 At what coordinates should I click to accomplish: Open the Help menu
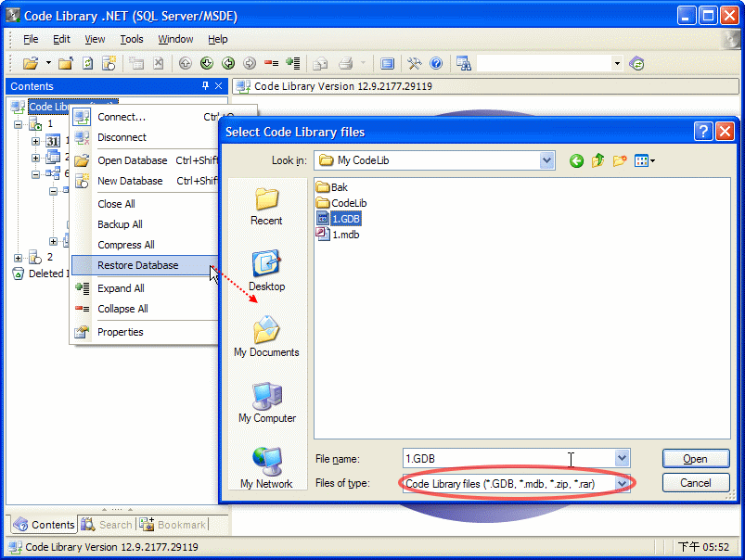(218, 39)
